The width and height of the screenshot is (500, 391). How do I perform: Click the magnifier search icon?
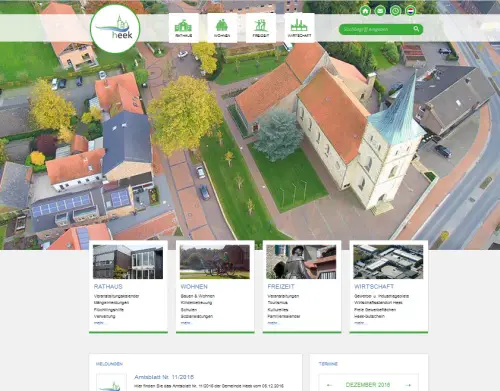(x=416, y=29)
